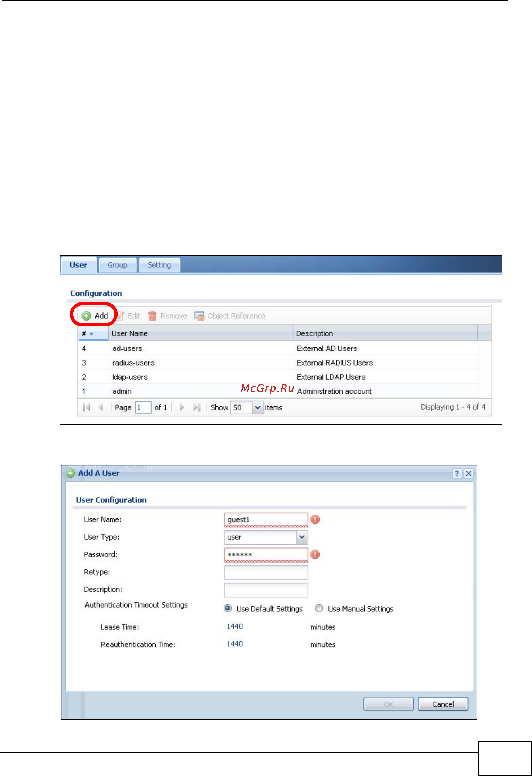Click the Page number input field
The width and height of the screenshot is (532, 776).
[x=143, y=407]
